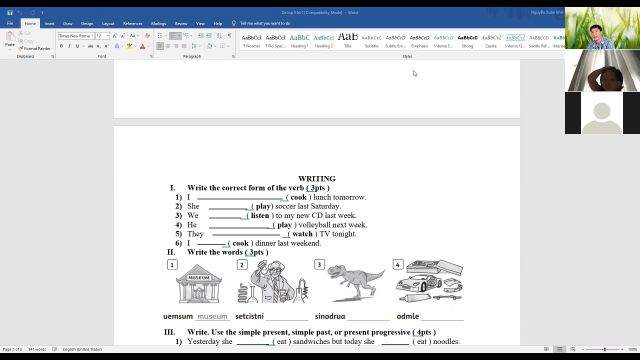The width and height of the screenshot is (640, 360).
Task: Expand the Paragraph dialog launcher
Action: click(233, 56)
